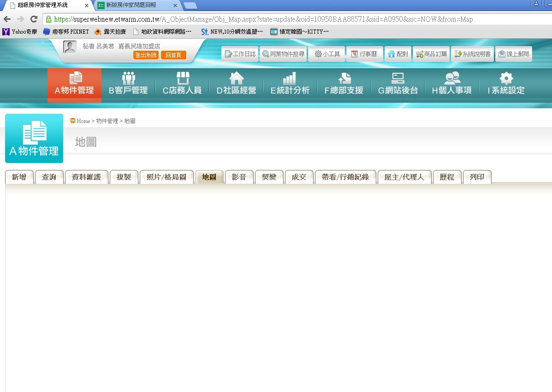The width and height of the screenshot is (552, 392).
Task: Switch to 新增 tab
Action: point(19,177)
